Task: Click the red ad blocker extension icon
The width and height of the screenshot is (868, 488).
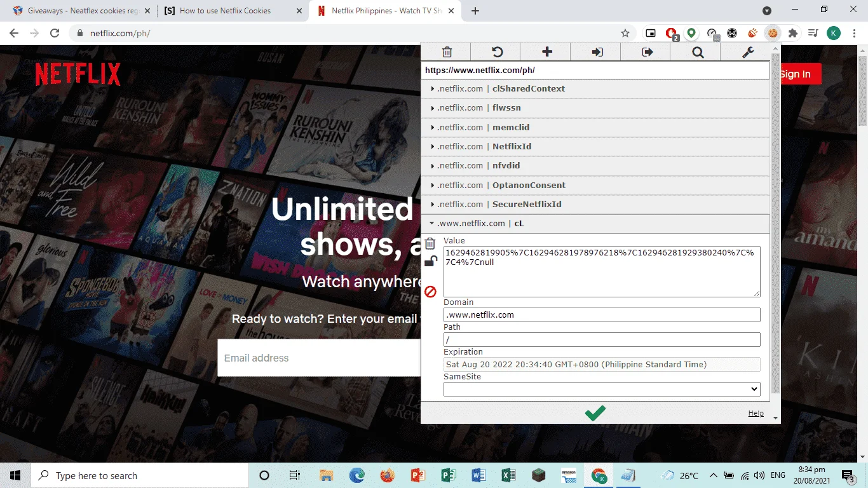Action: (x=670, y=33)
